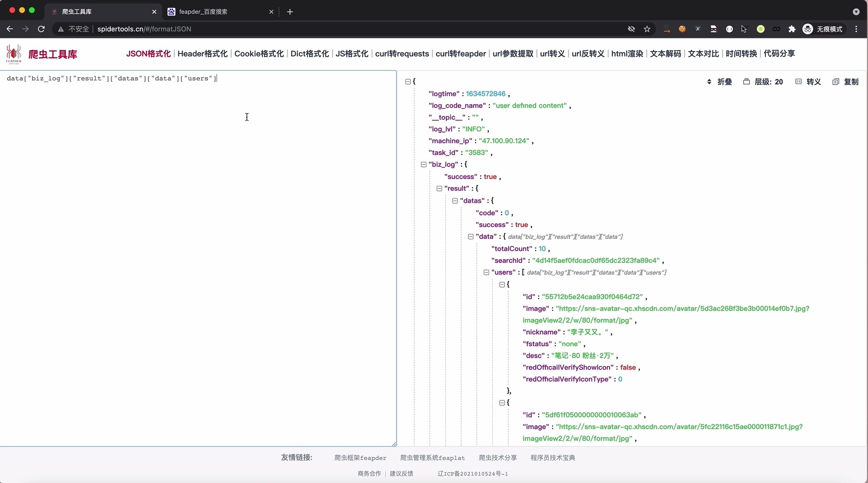Open the JS格式化 tool
Viewport: 868px width, 483px height.
pyautogui.click(x=352, y=54)
